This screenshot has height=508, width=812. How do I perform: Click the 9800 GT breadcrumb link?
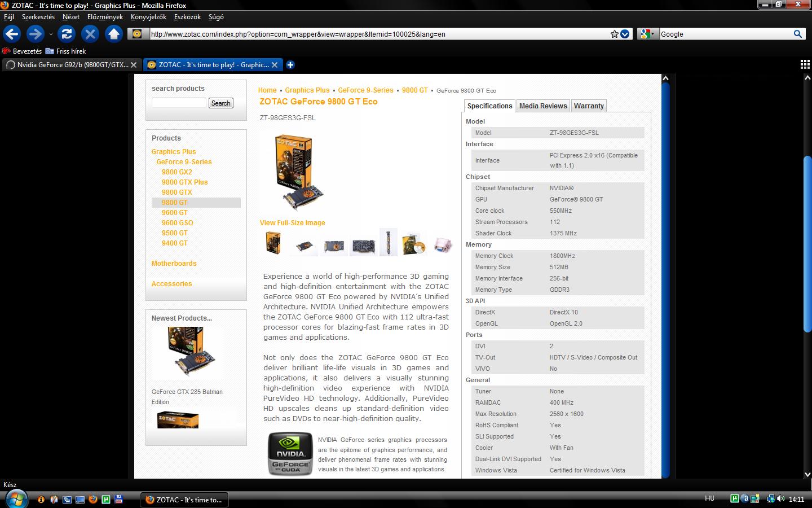click(x=415, y=90)
